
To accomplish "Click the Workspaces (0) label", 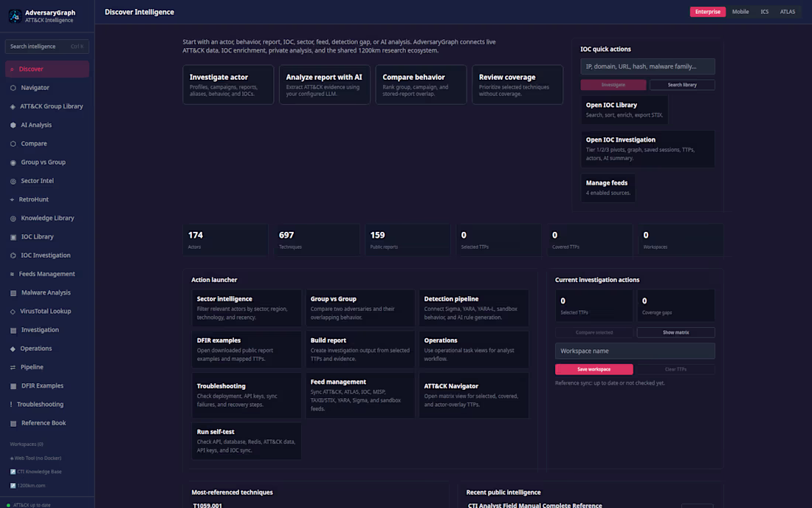I will coord(27,444).
